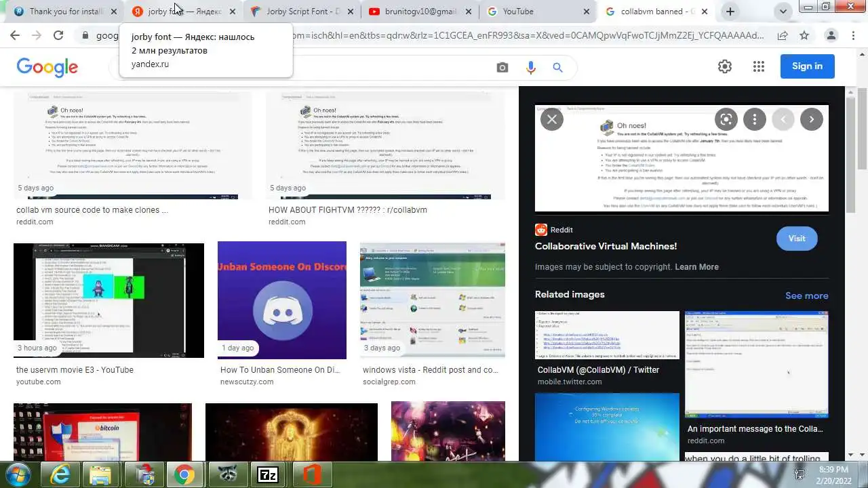Reload the page in Chrome

click(x=58, y=36)
